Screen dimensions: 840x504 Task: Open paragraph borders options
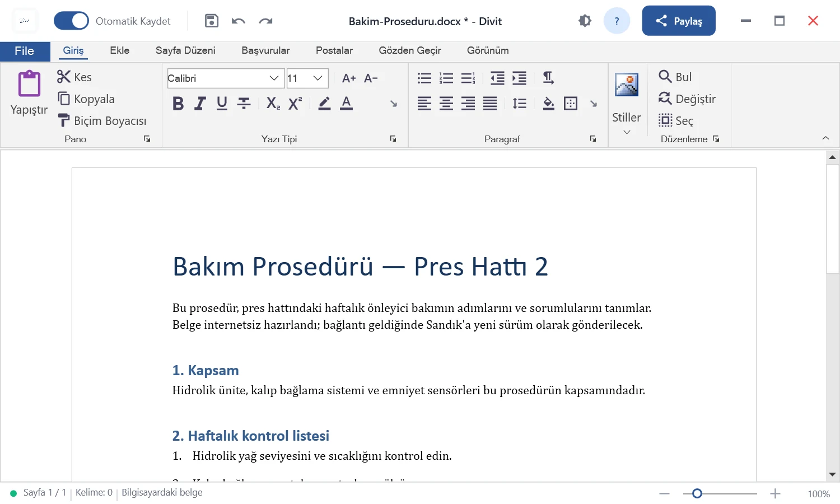(571, 103)
